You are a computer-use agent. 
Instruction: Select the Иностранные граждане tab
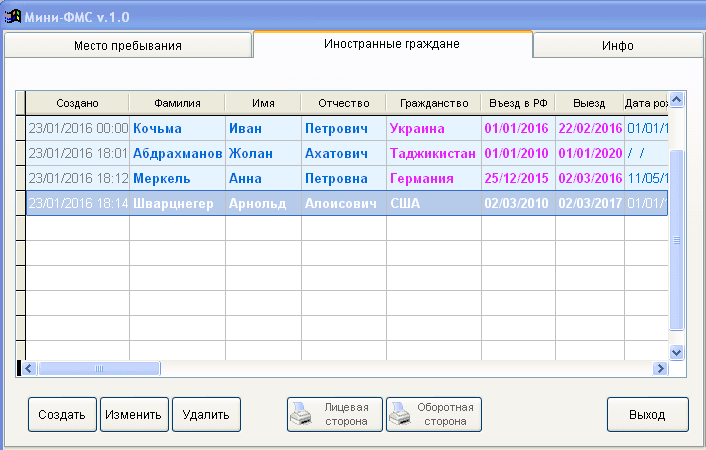coord(393,44)
